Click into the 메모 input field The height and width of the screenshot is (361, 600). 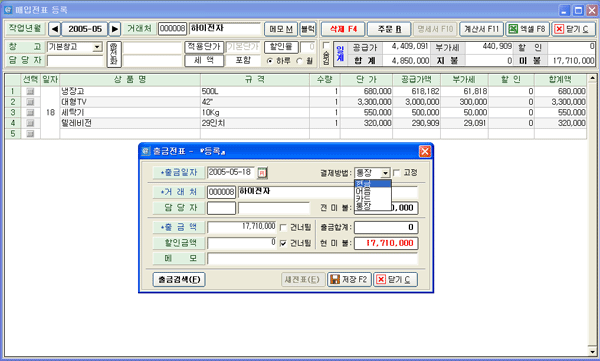tap(312, 258)
